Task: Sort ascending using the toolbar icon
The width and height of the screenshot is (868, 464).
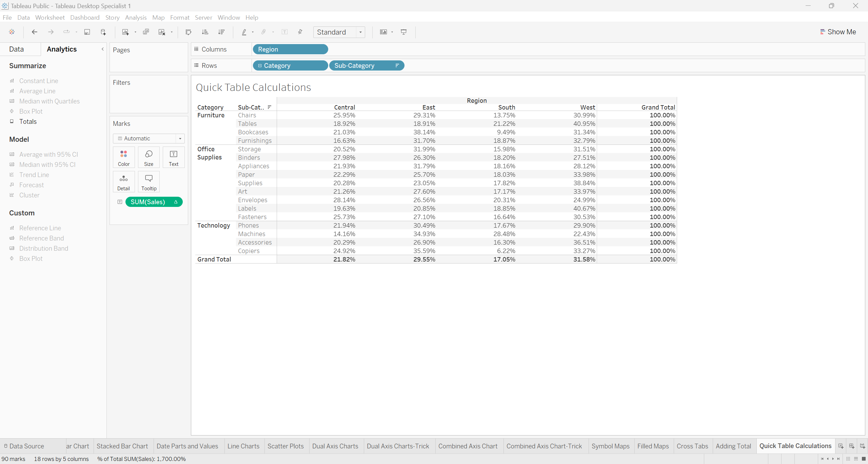Action: 205,32
